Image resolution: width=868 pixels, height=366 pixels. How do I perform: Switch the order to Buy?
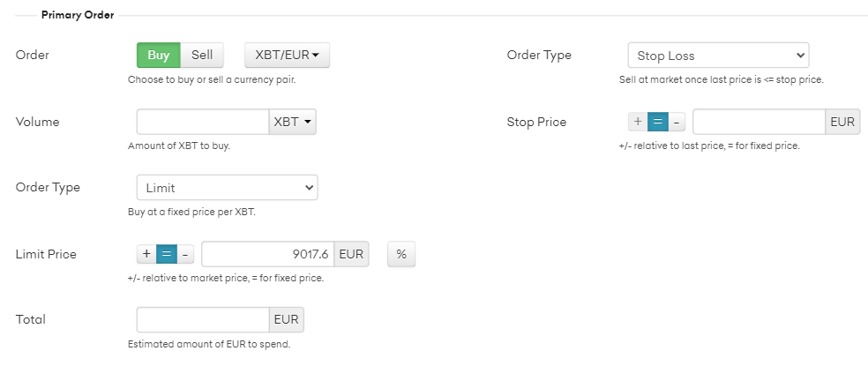(158, 55)
